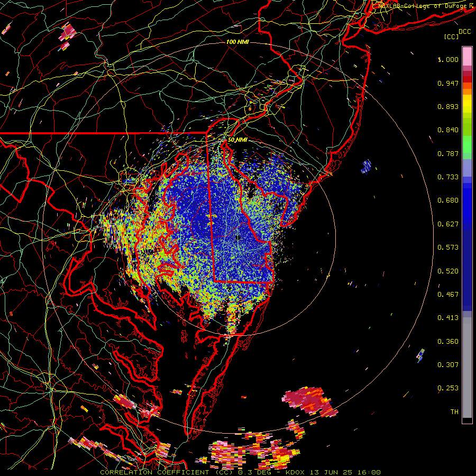This screenshot has width=476, height=476.
Task: Click the "TH" threshold label
Action: 454,412
